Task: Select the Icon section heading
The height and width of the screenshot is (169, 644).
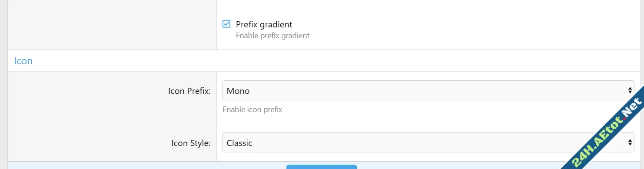Action: click(x=23, y=61)
